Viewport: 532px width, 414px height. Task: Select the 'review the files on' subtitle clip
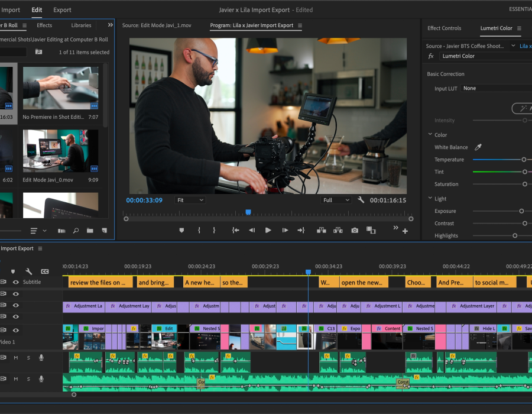(x=100, y=282)
